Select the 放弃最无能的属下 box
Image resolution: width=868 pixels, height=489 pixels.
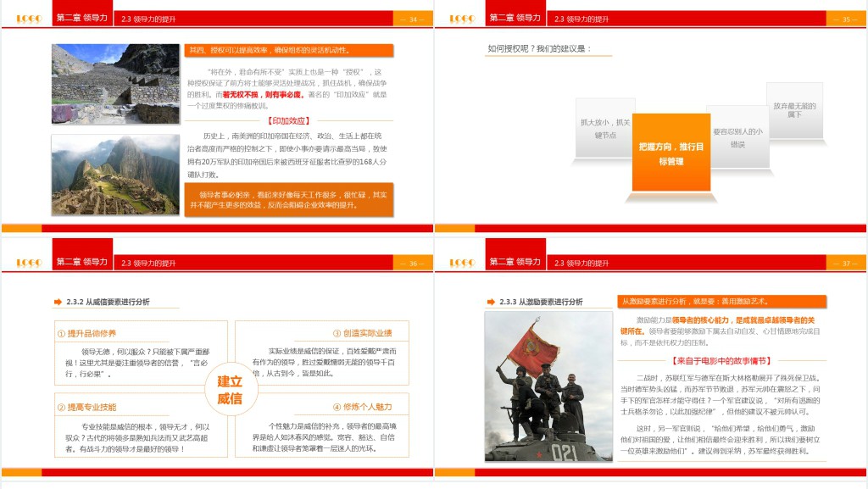(x=794, y=110)
